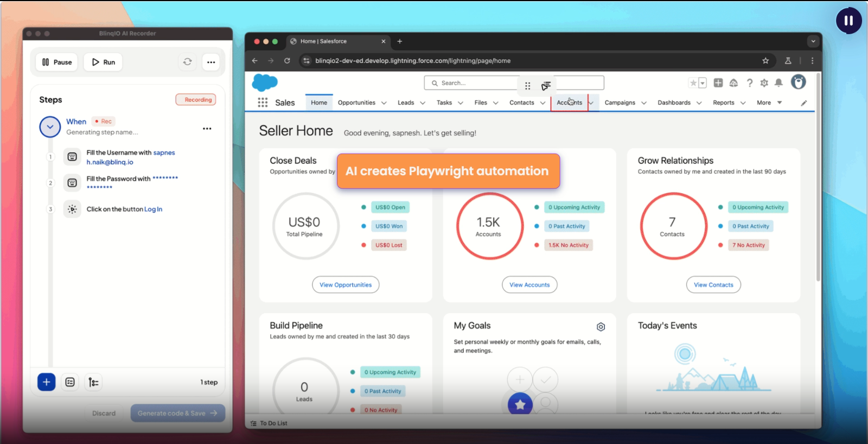
Task: Open the Opportunities tab
Action: pyautogui.click(x=356, y=103)
